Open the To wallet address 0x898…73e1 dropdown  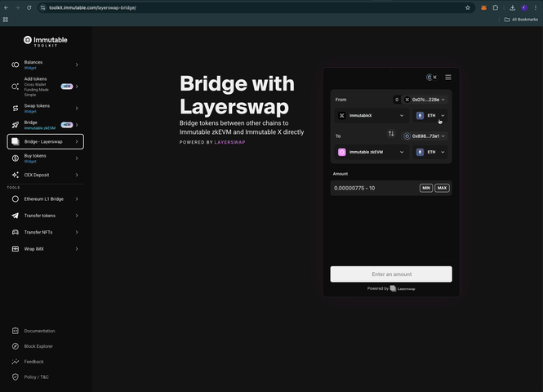coord(425,136)
